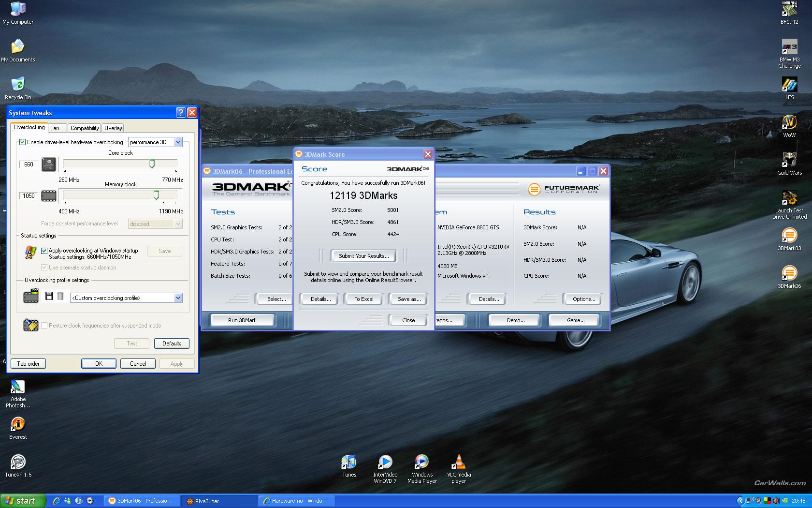Open Force constant performance level dropdown
The height and width of the screenshot is (508, 812).
coord(155,224)
